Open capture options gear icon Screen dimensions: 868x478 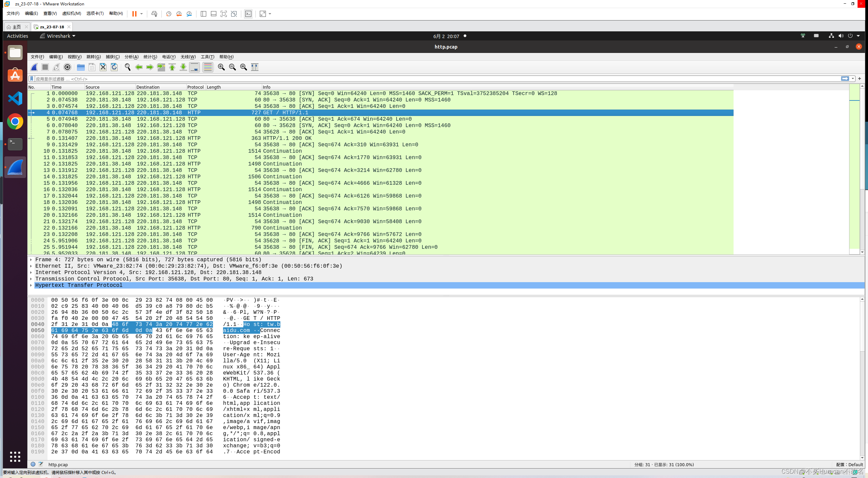point(67,67)
